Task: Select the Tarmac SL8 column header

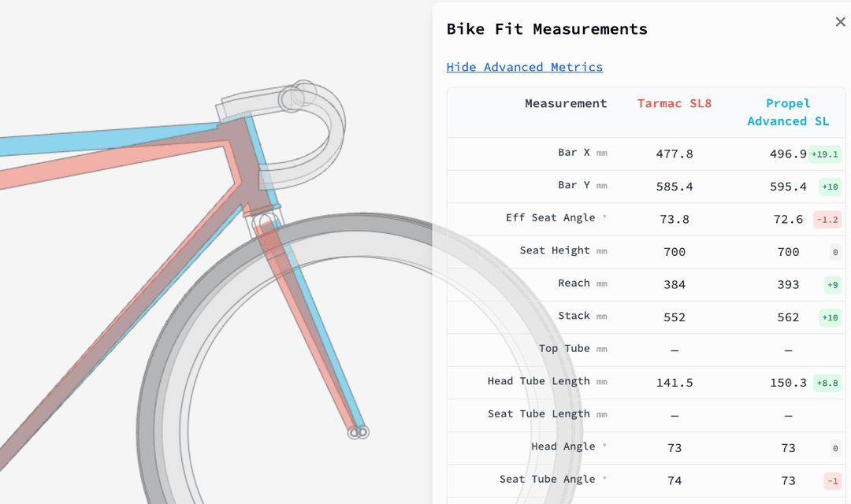Action: click(x=674, y=103)
